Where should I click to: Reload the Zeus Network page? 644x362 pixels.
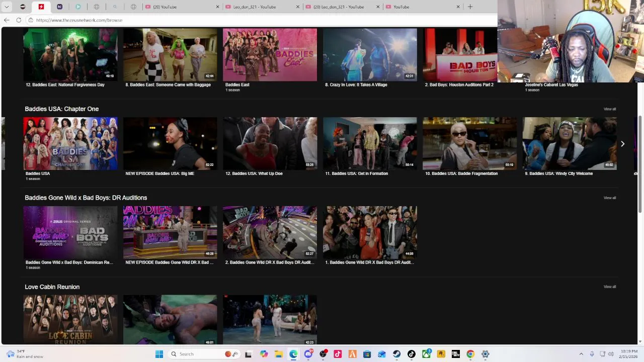pyautogui.click(x=19, y=20)
